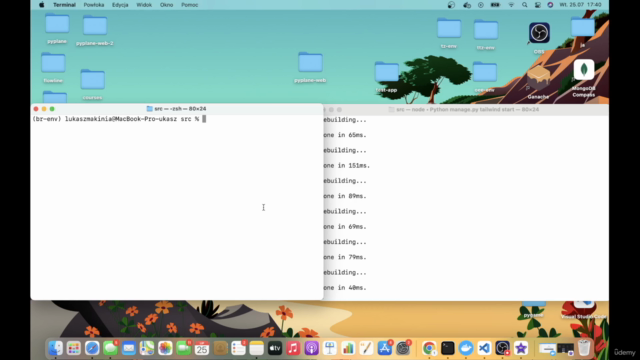The image size is (640, 360).
Task: Open FaceTime from the Dock
Action: click(183, 348)
